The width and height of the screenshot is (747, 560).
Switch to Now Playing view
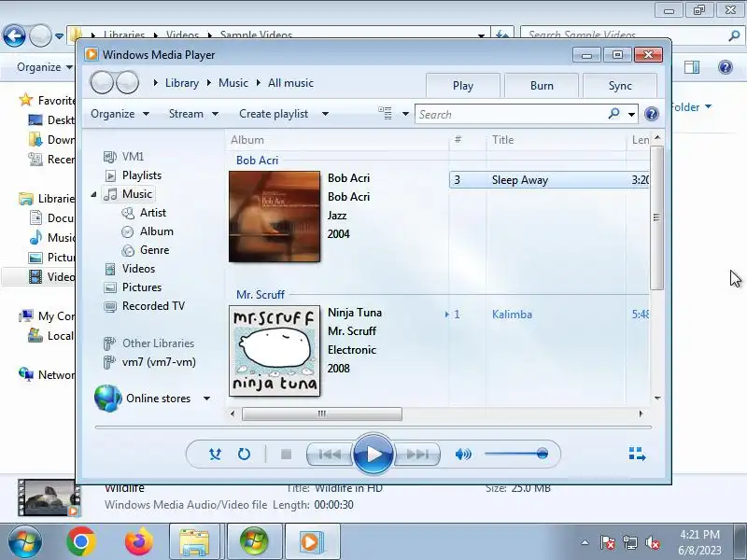pyautogui.click(x=637, y=455)
